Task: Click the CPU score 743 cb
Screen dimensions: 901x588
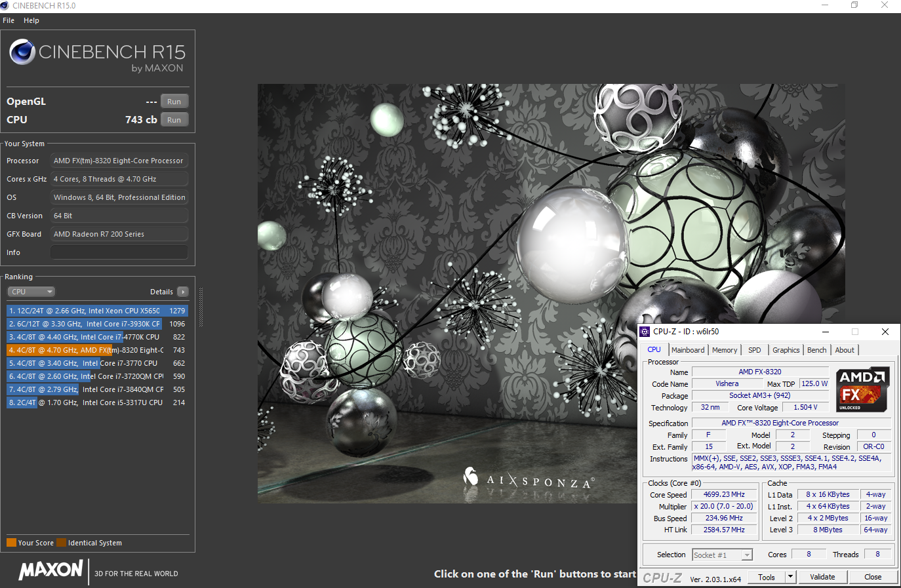Action: [141, 120]
